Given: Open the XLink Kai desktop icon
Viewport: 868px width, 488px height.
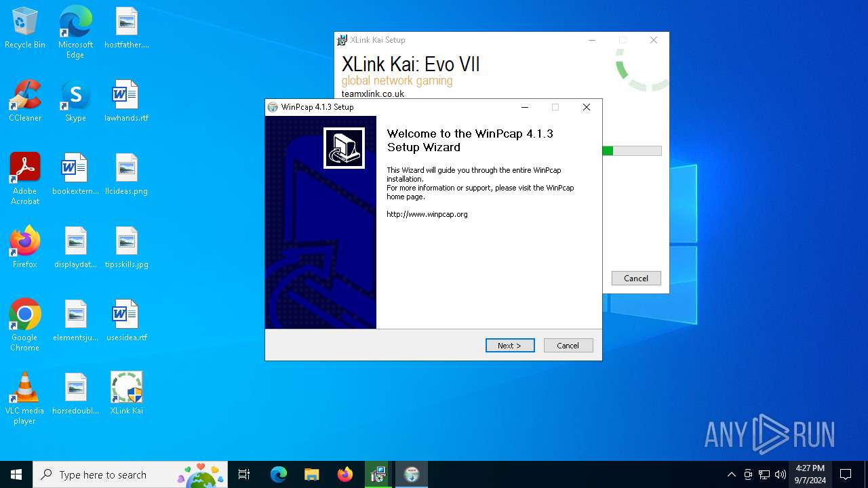Looking at the screenshot, I should 126,394.
